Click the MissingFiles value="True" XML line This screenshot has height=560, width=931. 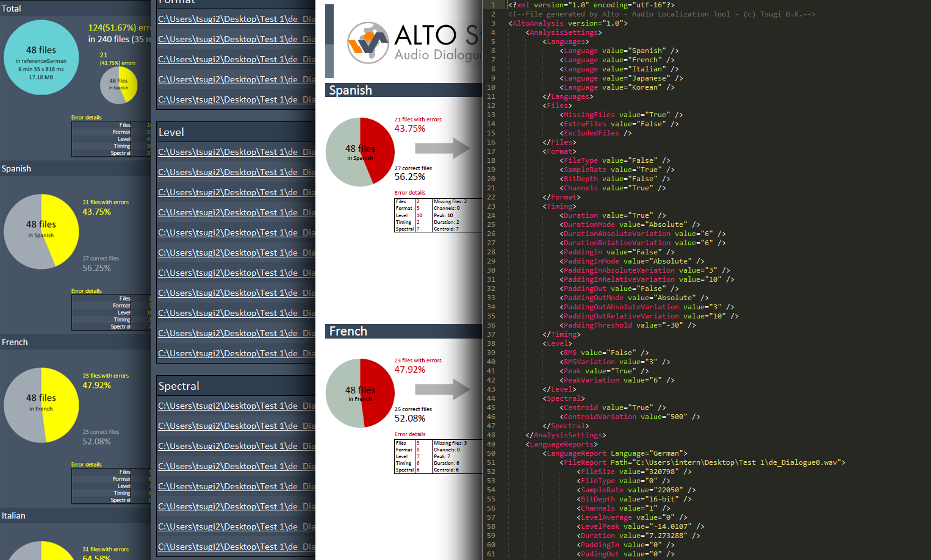pyautogui.click(x=621, y=115)
